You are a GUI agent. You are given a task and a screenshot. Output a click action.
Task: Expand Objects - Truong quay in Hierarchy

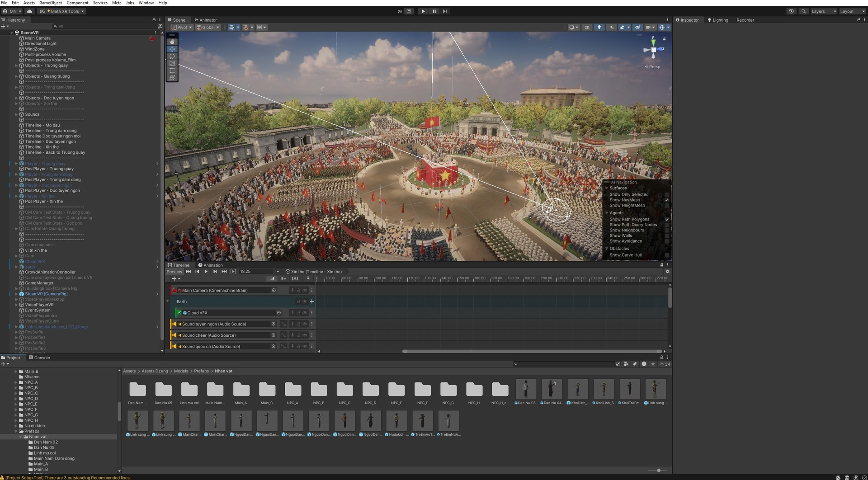17,66
